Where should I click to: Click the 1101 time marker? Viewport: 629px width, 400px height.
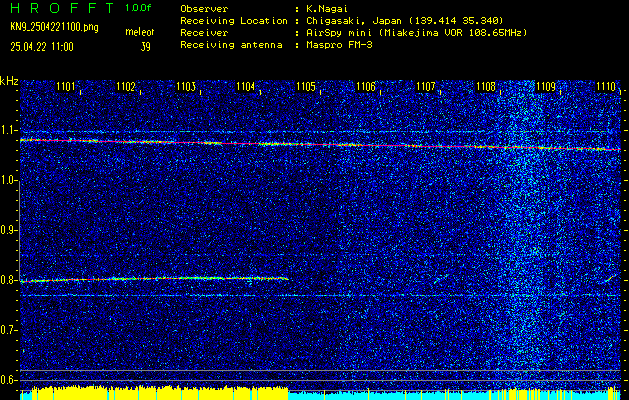pyautogui.click(x=65, y=86)
